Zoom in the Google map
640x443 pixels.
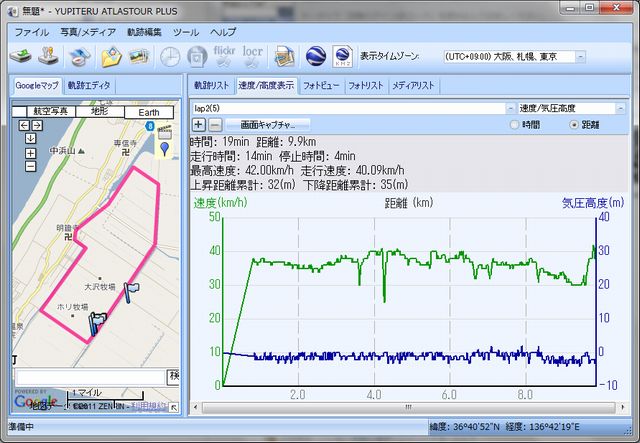pos(31,153)
